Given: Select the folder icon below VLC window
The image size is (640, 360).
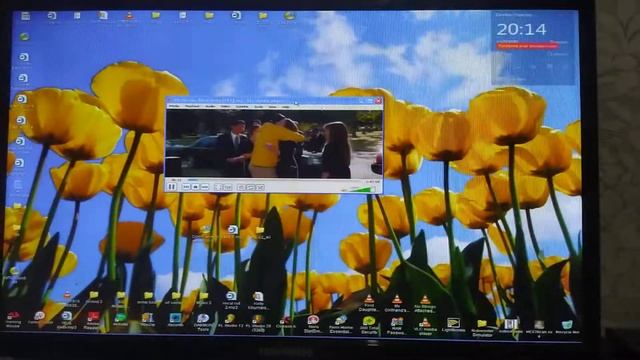Looking at the screenshot, I should pyautogui.click(x=260, y=231).
